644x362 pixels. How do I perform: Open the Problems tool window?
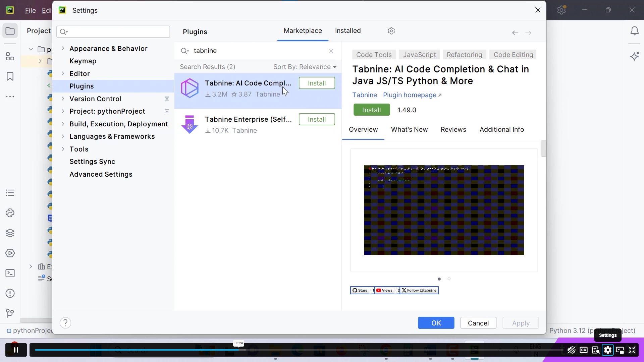[x=10, y=293]
